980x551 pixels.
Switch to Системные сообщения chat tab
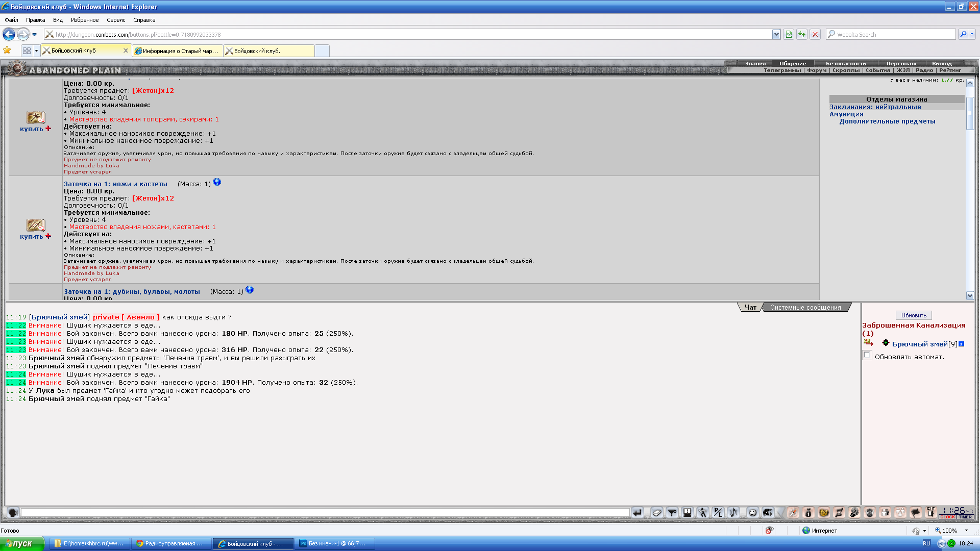805,307
